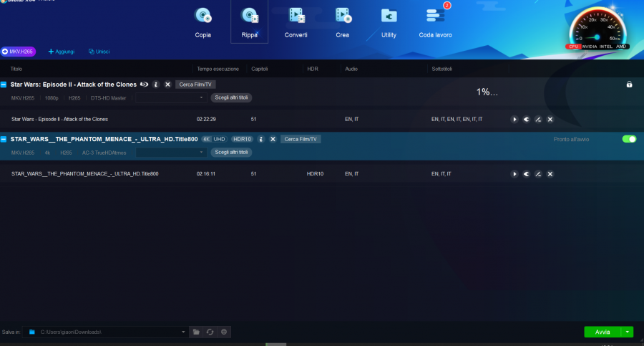Open Coda lavoro task queue
644x346 pixels.
435,23
